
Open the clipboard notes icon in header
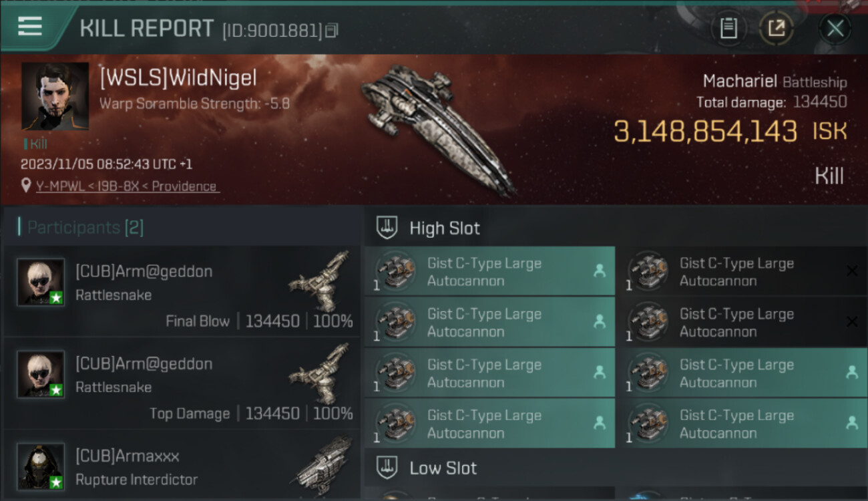(x=728, y=29)
